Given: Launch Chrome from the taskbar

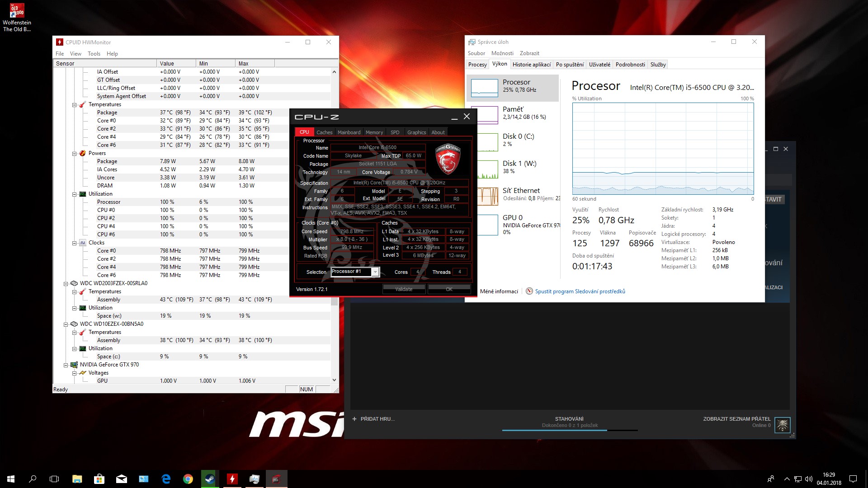Looking at the screenshot, I should click(x=188, y=479).
